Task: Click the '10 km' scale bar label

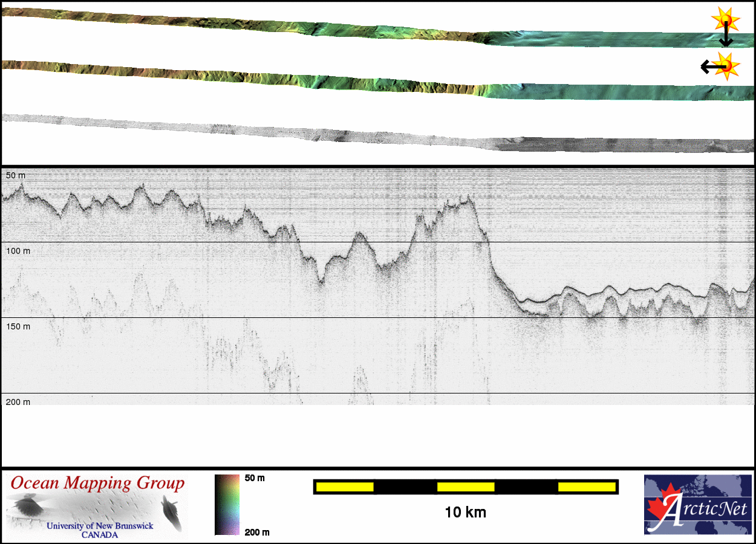Action: click(465, 513)
